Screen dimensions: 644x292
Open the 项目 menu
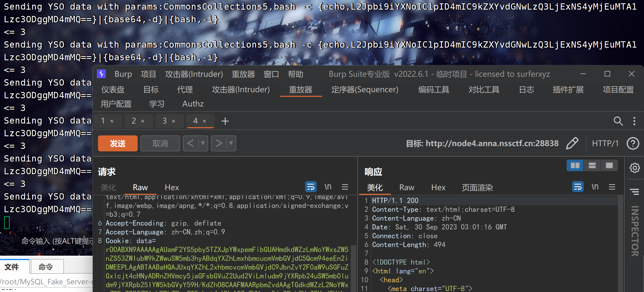[x=148, y=74]
